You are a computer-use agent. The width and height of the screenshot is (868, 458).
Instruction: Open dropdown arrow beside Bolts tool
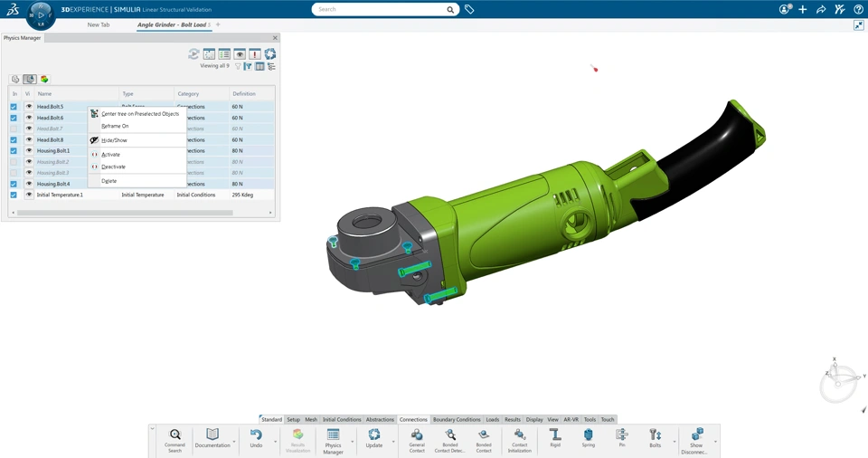[x=675, y=442]
